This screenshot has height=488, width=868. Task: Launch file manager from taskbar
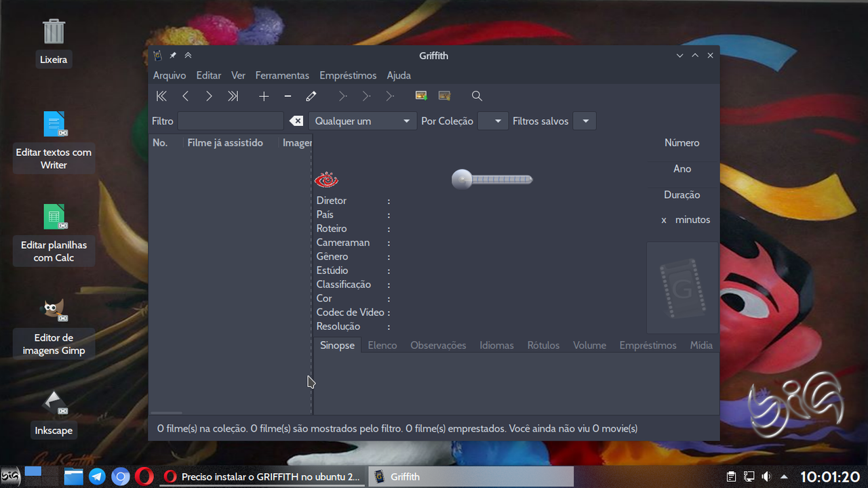click(x=73, y=476)
